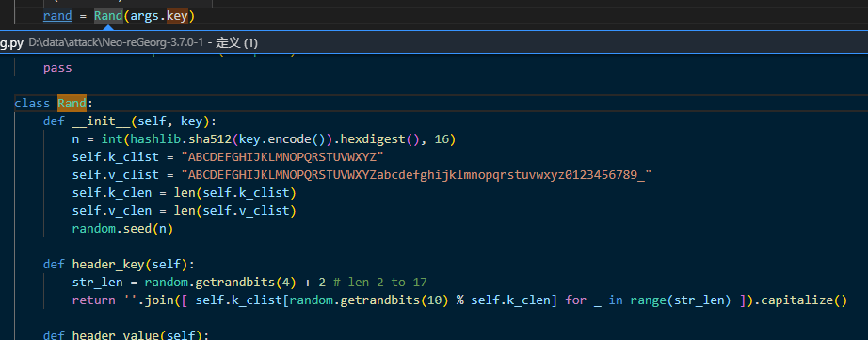Viewport: 868px width, 340px height.
Task: Click the 定义 (1) definition count label
Action: [237, 42]
